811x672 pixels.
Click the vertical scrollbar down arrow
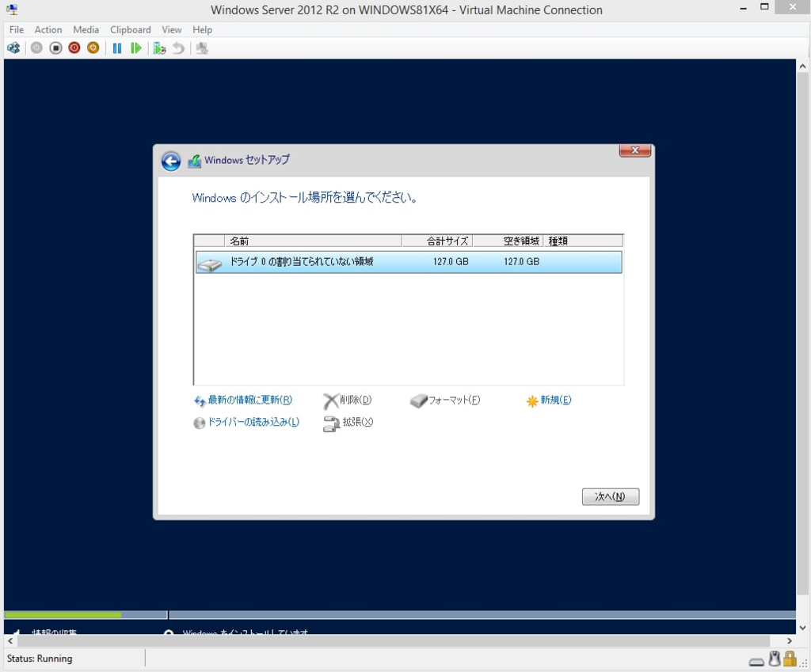coord(802,628)
